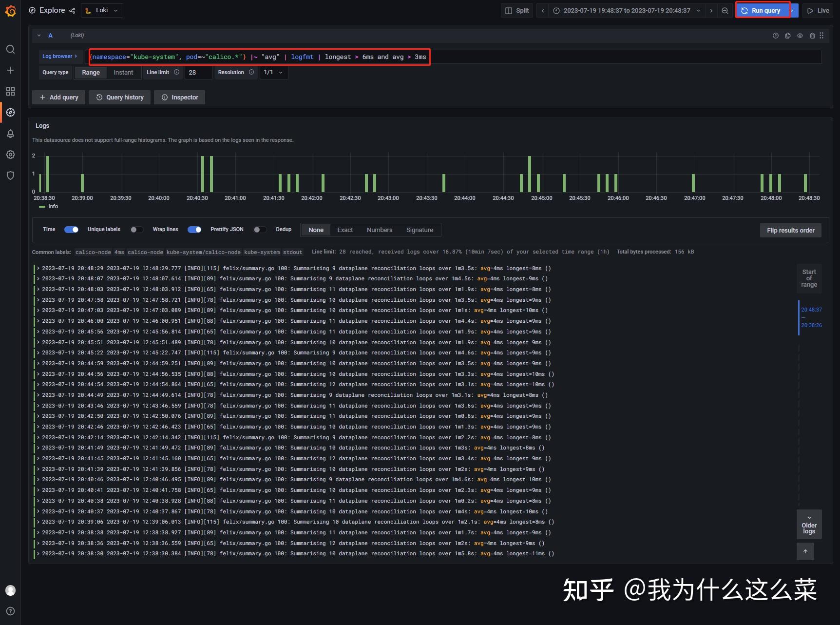This screenshot has height=625, width=840.
Task: Open Explore compass icon in sidebar
Action: pos(10,113)
